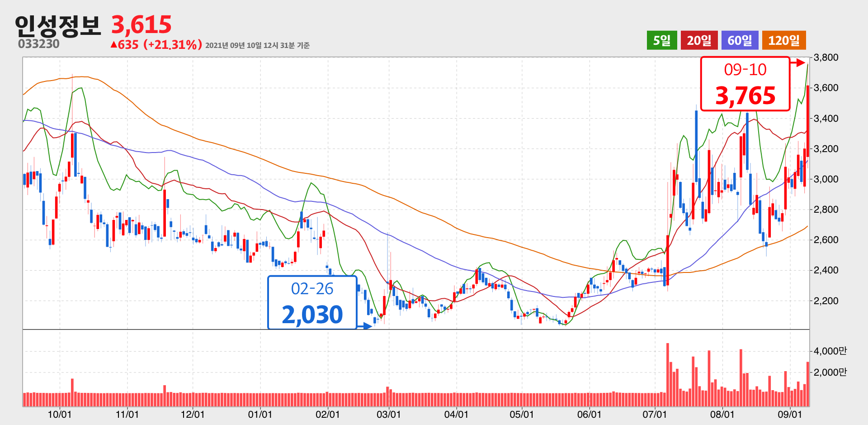Click the 3,000 price axis label
Screen dimensions: 868x425
pos(826,179)
